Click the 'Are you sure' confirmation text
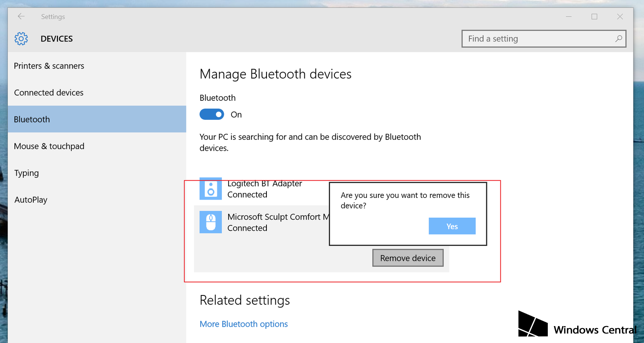Screen dimensions: 644x343 pos(405,200)
